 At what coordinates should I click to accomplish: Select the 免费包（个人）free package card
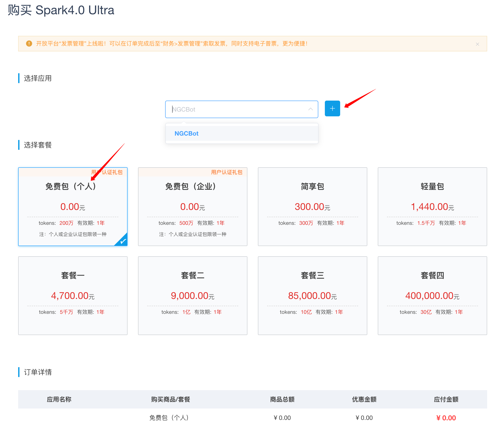(73, 206)
